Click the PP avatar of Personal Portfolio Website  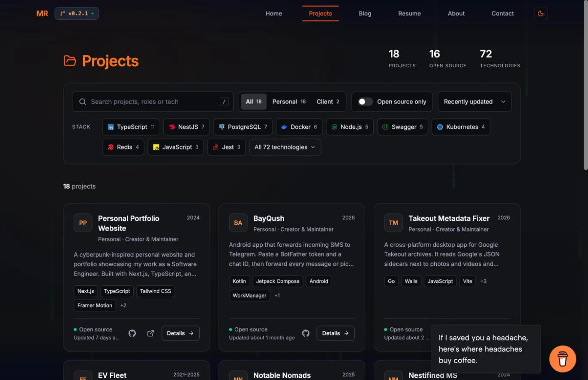click(83, 223)
